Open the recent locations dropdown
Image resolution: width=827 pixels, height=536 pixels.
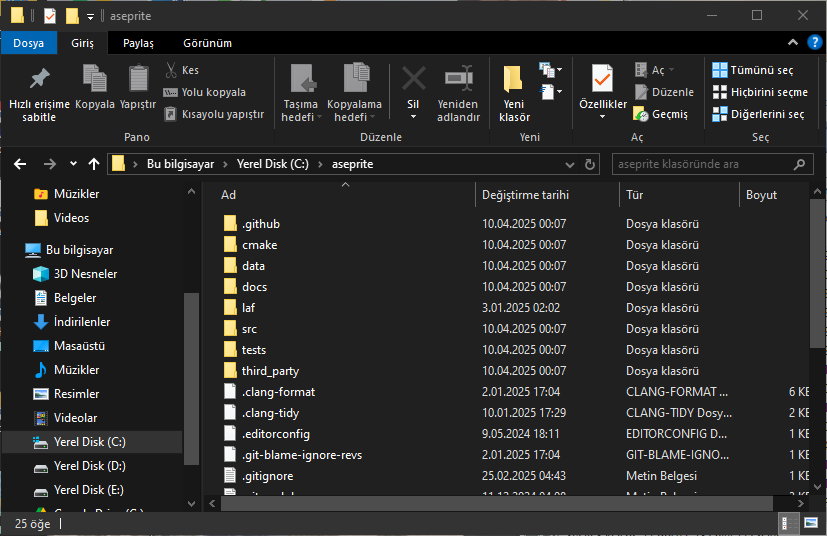pyautogui.click(x=73, y=164)
